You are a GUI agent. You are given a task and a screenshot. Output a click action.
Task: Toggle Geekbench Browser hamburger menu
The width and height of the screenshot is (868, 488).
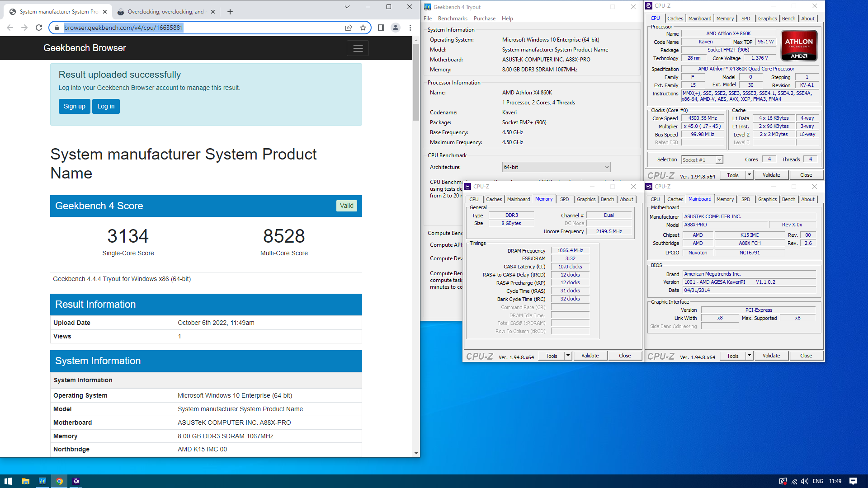358,48
